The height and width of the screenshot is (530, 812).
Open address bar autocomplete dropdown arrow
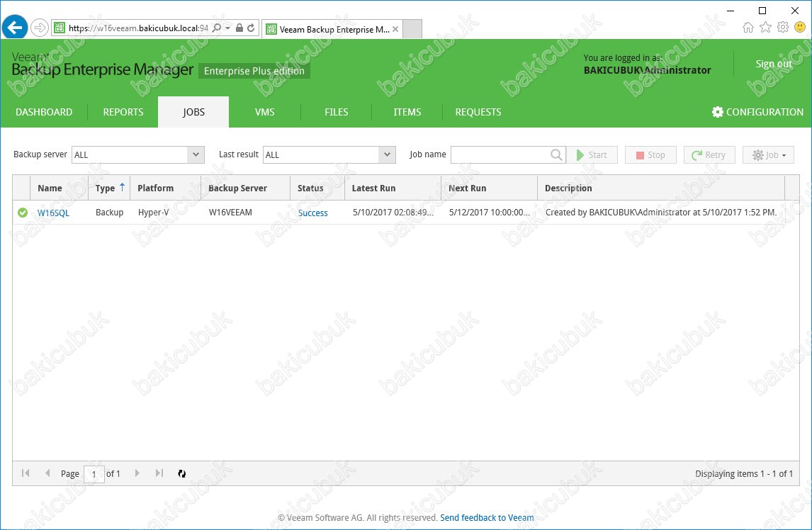tap(228, 28)
